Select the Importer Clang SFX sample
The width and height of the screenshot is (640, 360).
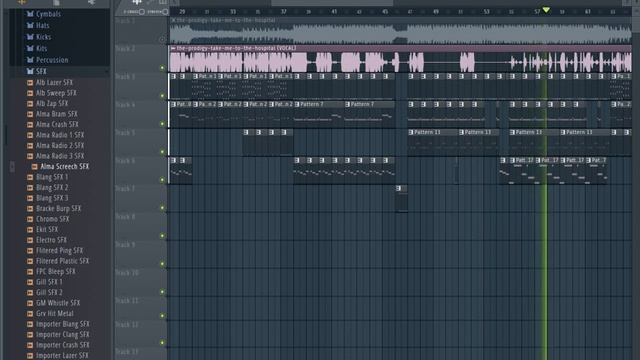click(62, 335)
